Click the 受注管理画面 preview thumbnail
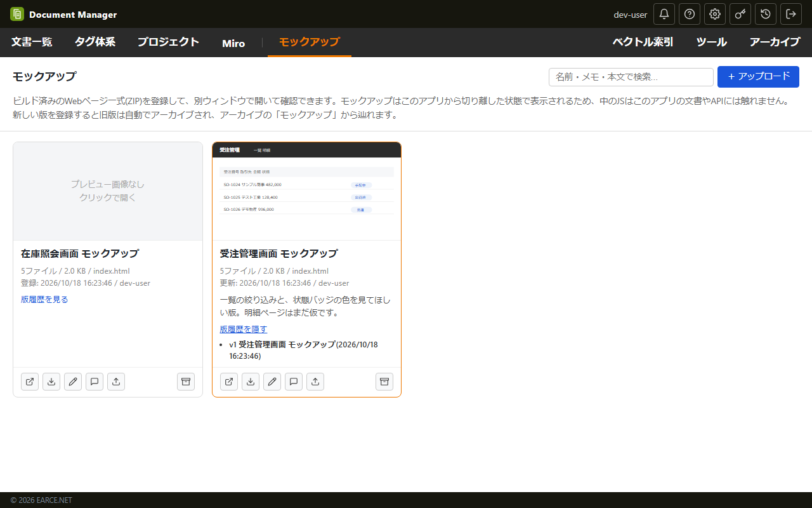 pyautogui.click(x=306, y=191)
